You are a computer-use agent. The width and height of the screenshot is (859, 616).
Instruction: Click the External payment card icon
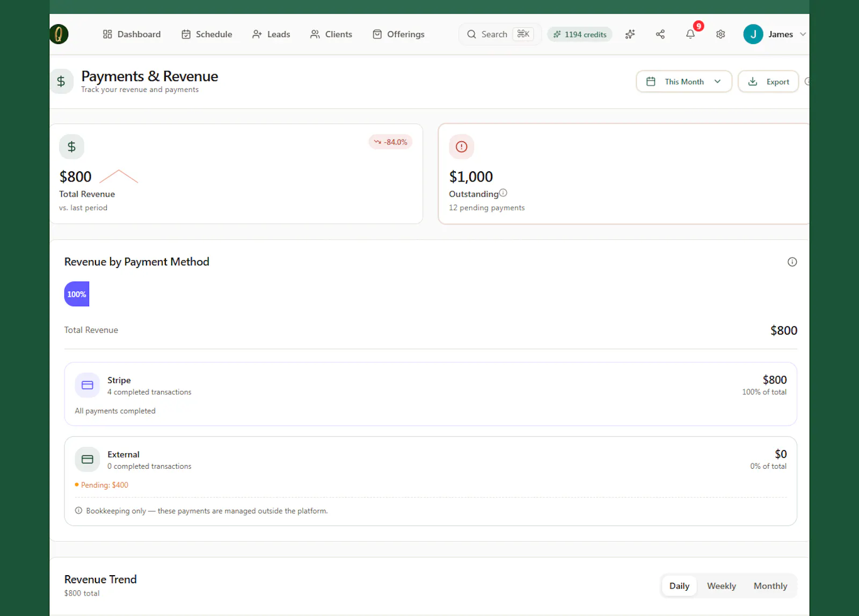click(88, 459)
